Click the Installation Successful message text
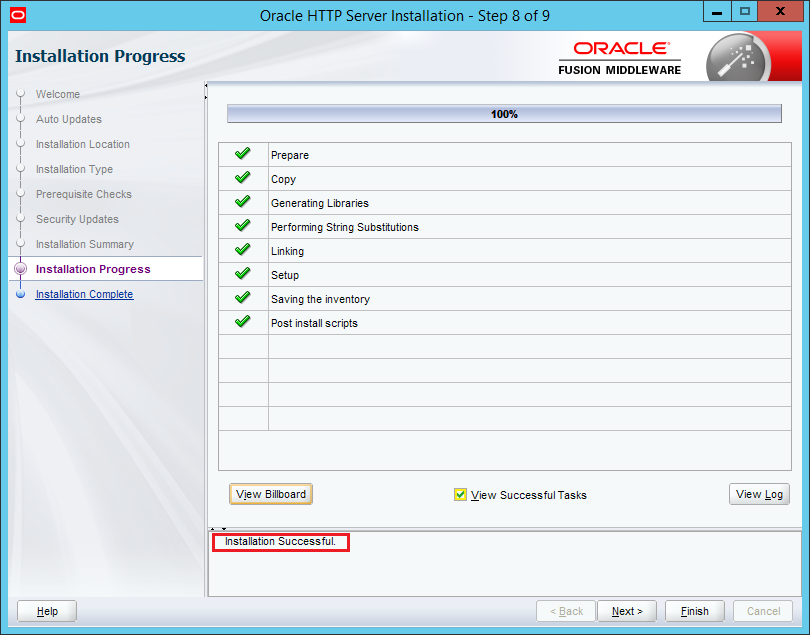Screen dimensions: 810x635 click(280, 542)
